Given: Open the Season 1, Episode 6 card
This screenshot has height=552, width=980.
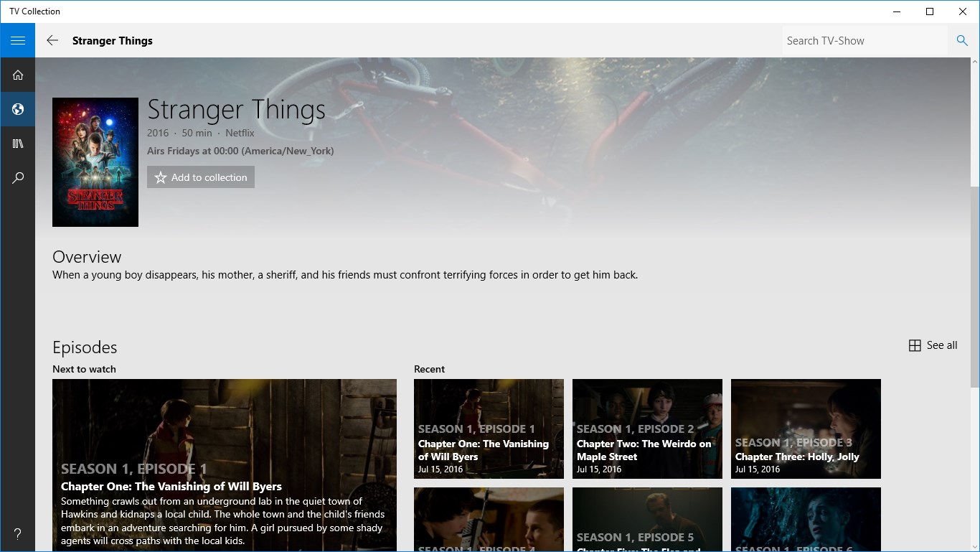Looking at the screenshot, I should click(806, 520).
